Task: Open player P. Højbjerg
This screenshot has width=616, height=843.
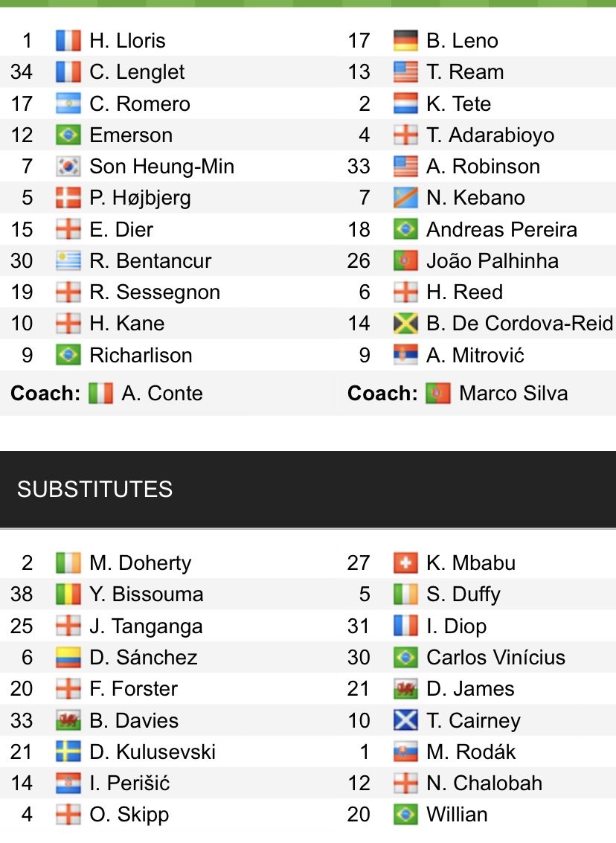Action: (140, 197)
